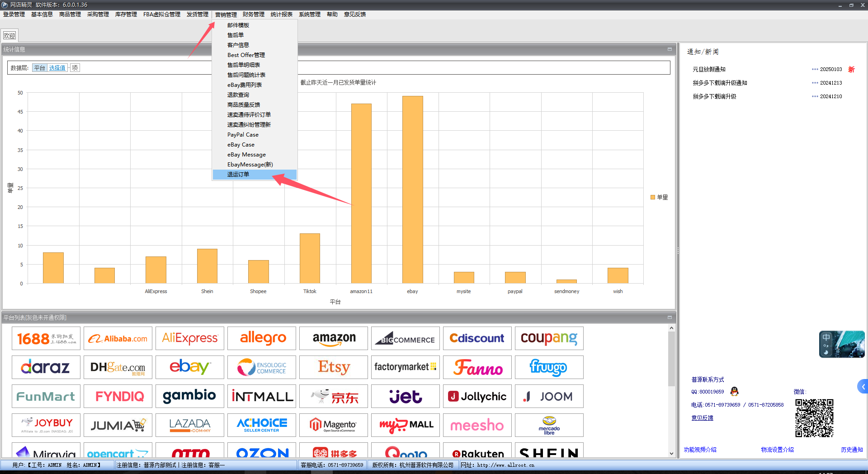Open the Magento platform tile
This screenshot has width=868, height=474.
pyautogui.click(x=334, y=425)
